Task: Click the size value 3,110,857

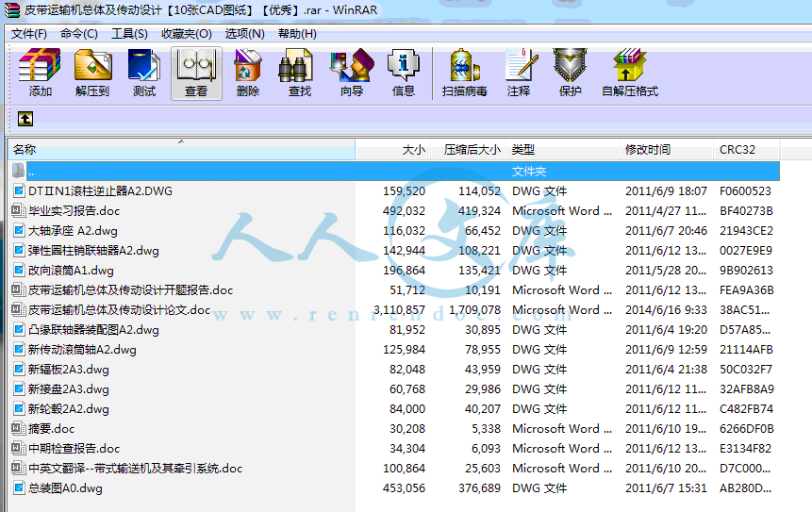Action: (x=399, y=309)
